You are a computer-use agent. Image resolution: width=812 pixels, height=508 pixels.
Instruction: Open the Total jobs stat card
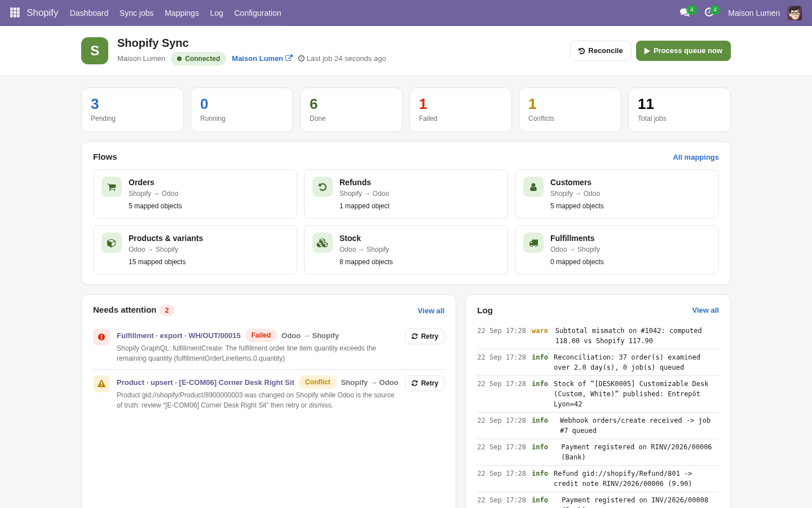tap(679, 110)
